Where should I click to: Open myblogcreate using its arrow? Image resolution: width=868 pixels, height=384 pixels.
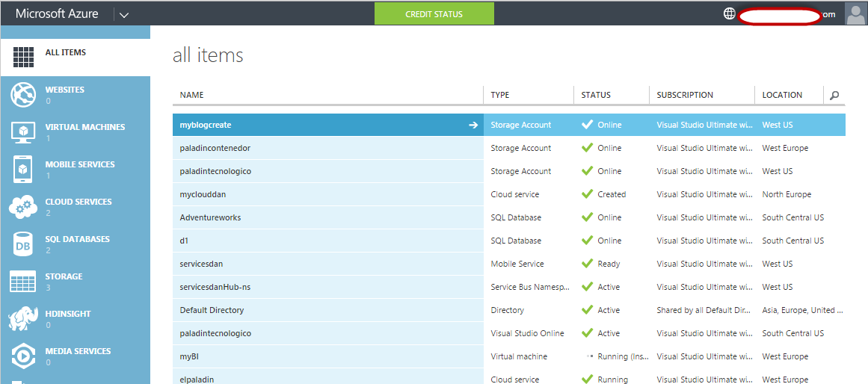coord(473,125)
